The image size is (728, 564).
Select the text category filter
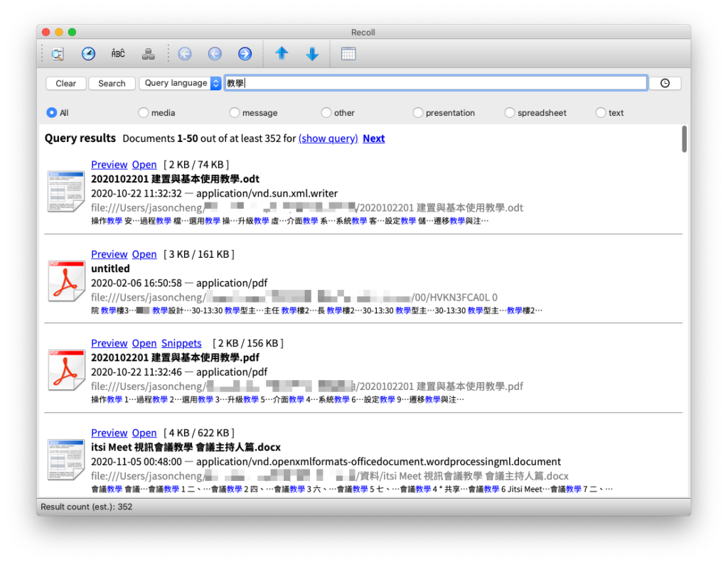(x=610, y=113)
